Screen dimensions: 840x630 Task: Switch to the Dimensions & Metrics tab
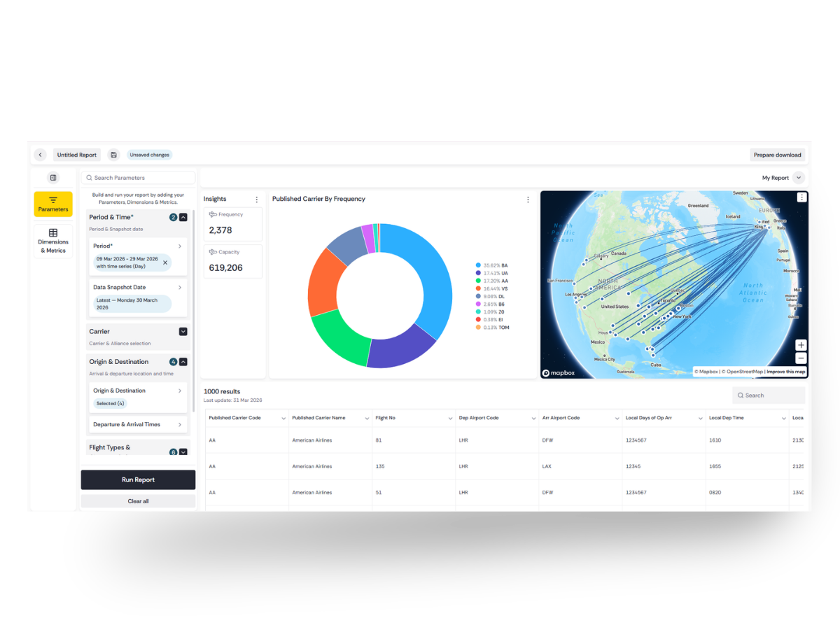(53, 241)
